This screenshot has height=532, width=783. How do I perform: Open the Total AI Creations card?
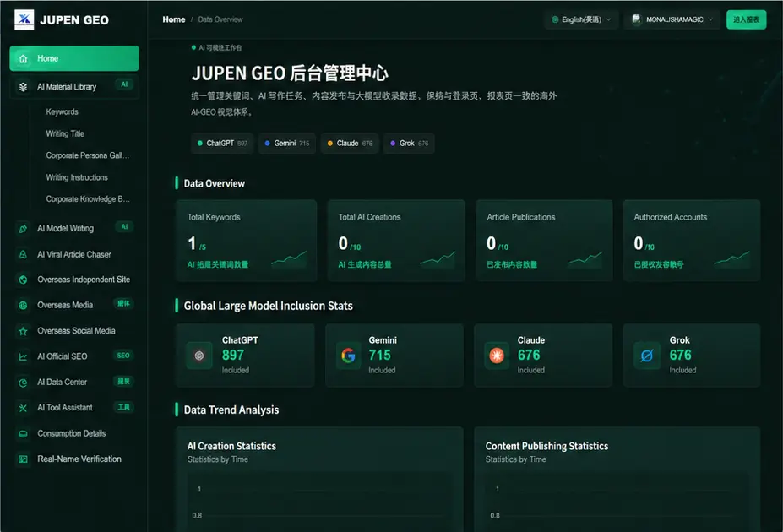click(396, 241)
